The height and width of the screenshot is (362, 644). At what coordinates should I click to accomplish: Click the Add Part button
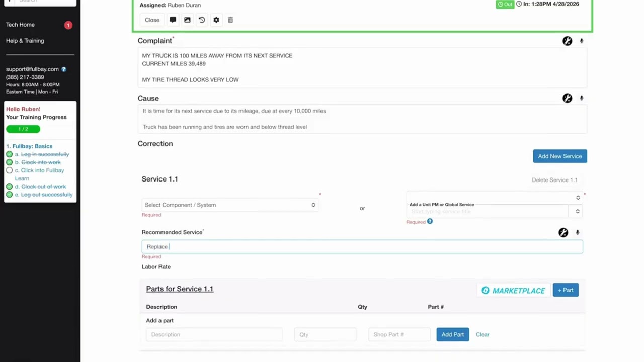tap(453, 335)
